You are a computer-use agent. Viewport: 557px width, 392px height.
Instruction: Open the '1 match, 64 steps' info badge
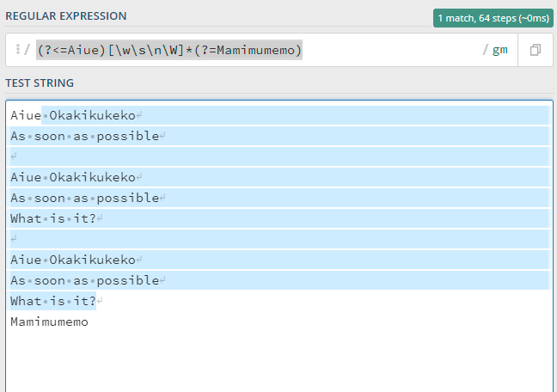click(493, 18)
